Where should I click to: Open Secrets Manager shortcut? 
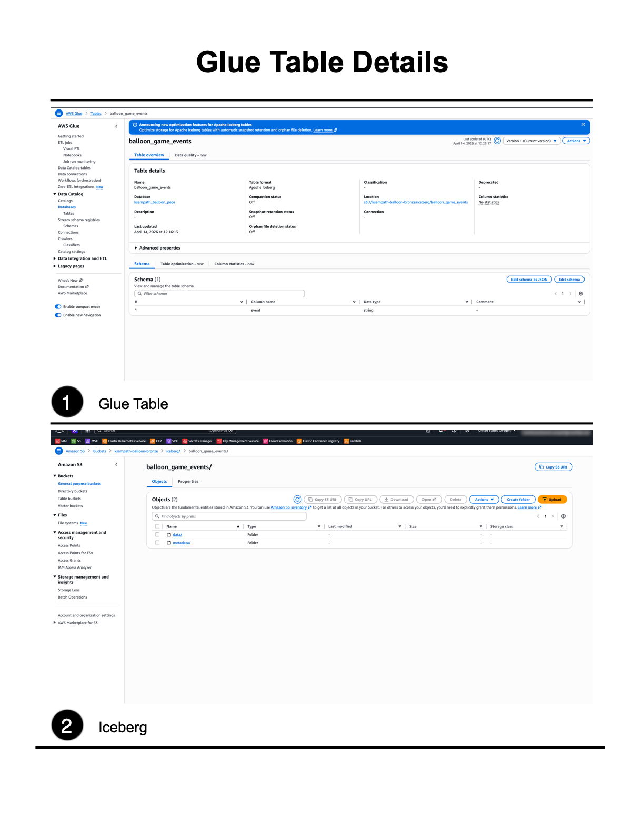point(197,441)
